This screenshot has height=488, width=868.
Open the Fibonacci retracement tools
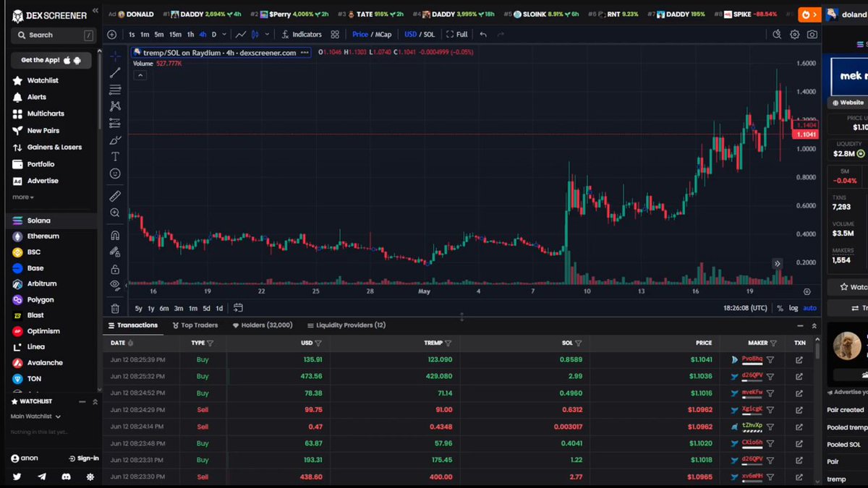[115, 90]
